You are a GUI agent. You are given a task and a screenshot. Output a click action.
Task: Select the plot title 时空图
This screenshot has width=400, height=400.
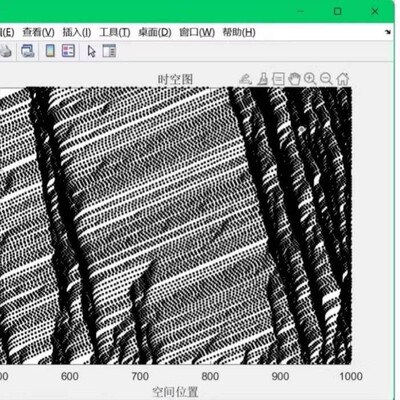(175, 79)
